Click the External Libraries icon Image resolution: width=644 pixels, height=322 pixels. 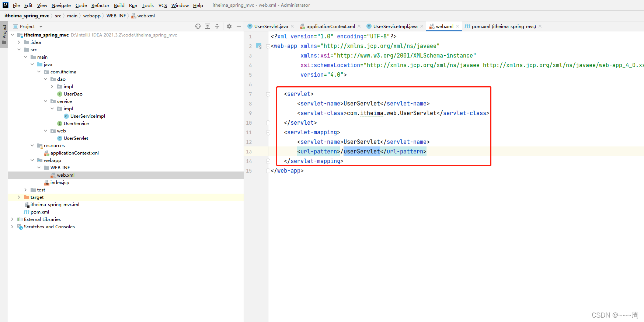point(20,219)
